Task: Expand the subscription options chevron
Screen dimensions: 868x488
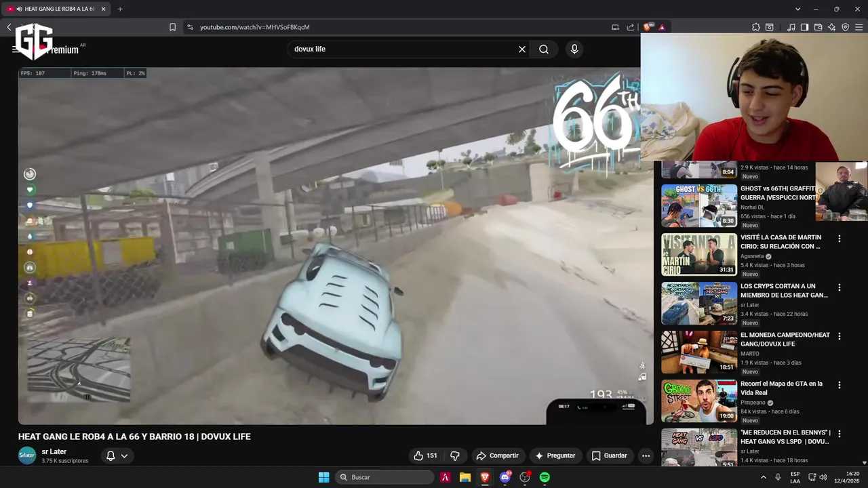Action: [124, 455]
